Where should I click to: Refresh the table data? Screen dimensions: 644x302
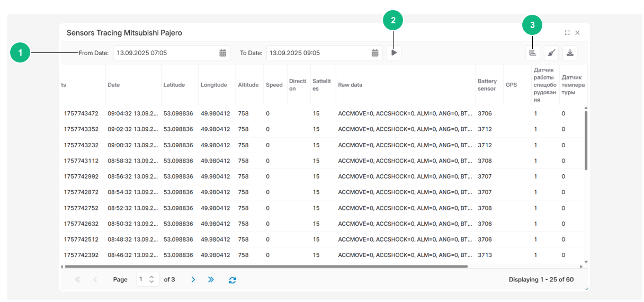coord(232,280)
